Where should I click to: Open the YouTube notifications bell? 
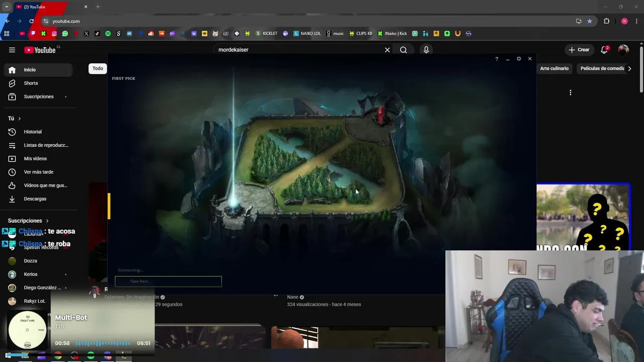[x=604, y=50]
